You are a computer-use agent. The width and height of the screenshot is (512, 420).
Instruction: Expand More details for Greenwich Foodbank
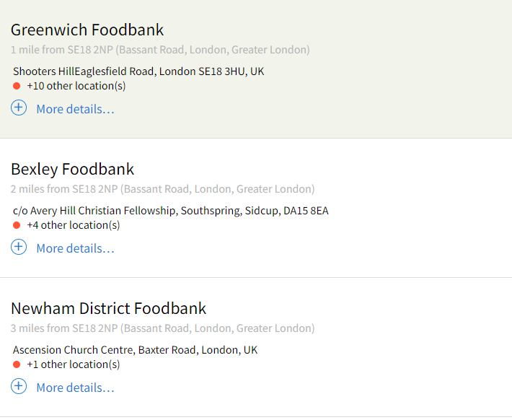click(76, 109)
